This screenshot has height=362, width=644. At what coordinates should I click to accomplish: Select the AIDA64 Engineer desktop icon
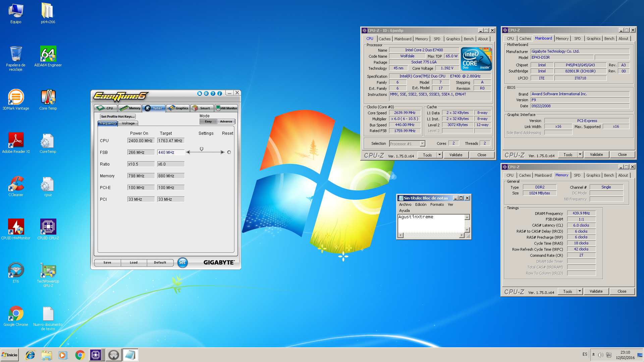coord(48,57)
